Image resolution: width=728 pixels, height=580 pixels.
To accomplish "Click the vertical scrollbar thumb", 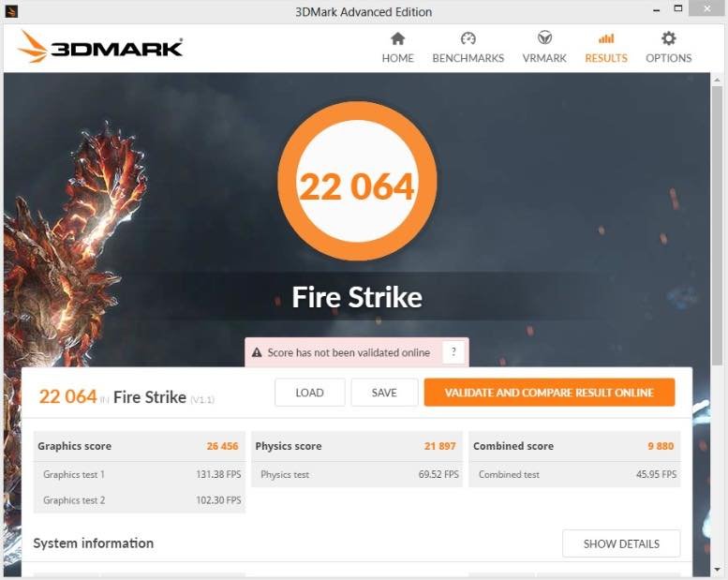I will (718, 225).
